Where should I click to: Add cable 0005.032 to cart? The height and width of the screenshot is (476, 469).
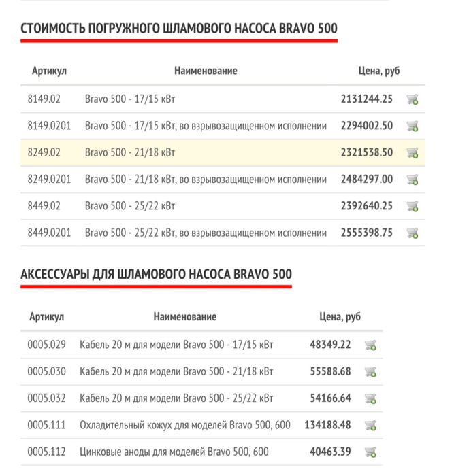pyautogui.click(x=370, y=398)
